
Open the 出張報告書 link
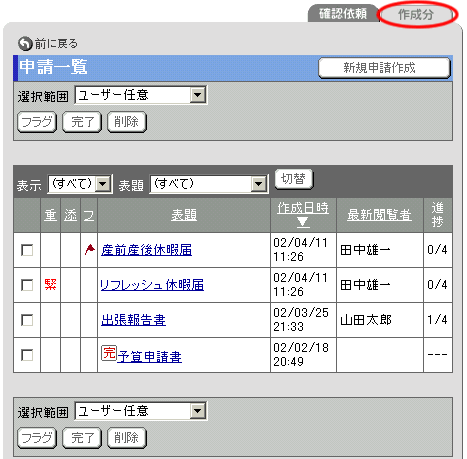pos(133,320)
